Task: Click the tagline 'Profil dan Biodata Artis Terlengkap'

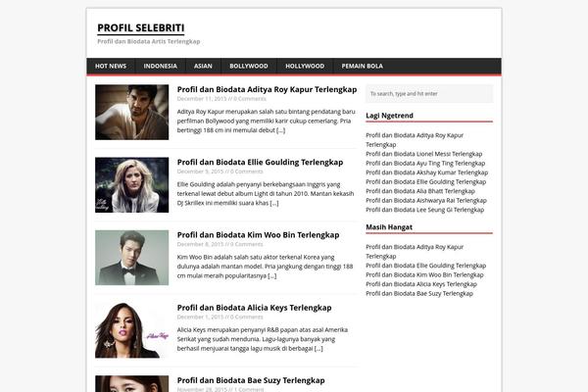Action: (x=149, y=41)
